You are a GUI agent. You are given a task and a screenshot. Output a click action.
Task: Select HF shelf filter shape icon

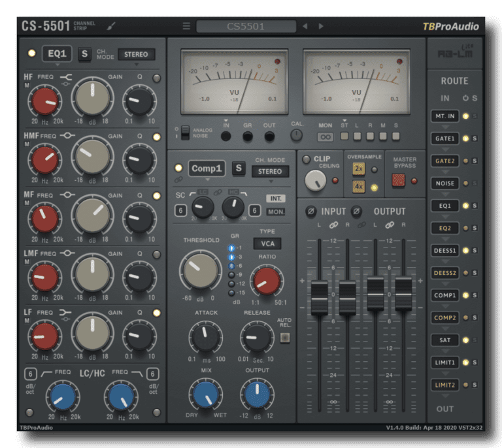tap(66, 77)
